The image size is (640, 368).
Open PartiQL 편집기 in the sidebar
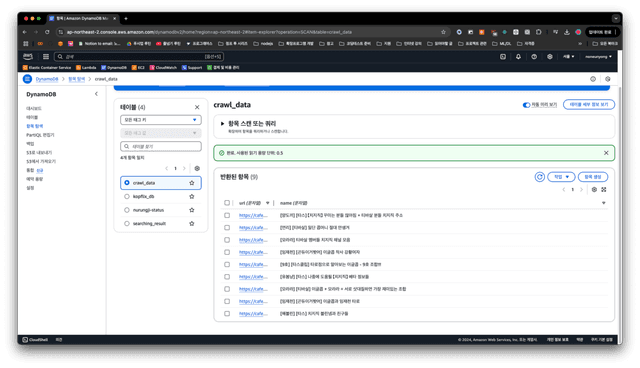point(40,135)
